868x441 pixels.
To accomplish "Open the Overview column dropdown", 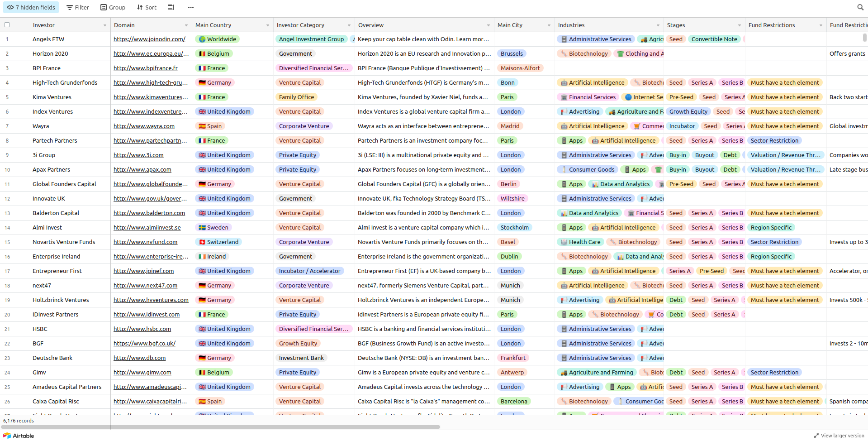I will pos(489,25).
